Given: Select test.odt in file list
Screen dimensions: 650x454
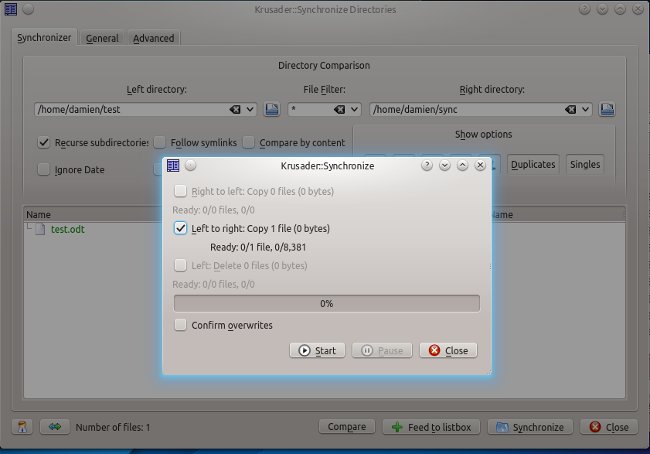Looking at the screenshot, I should (x=68, y=229).
